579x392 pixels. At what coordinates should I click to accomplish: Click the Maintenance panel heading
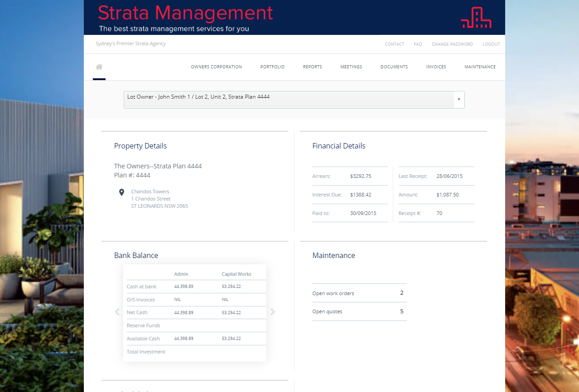click(x=333, y=255)
